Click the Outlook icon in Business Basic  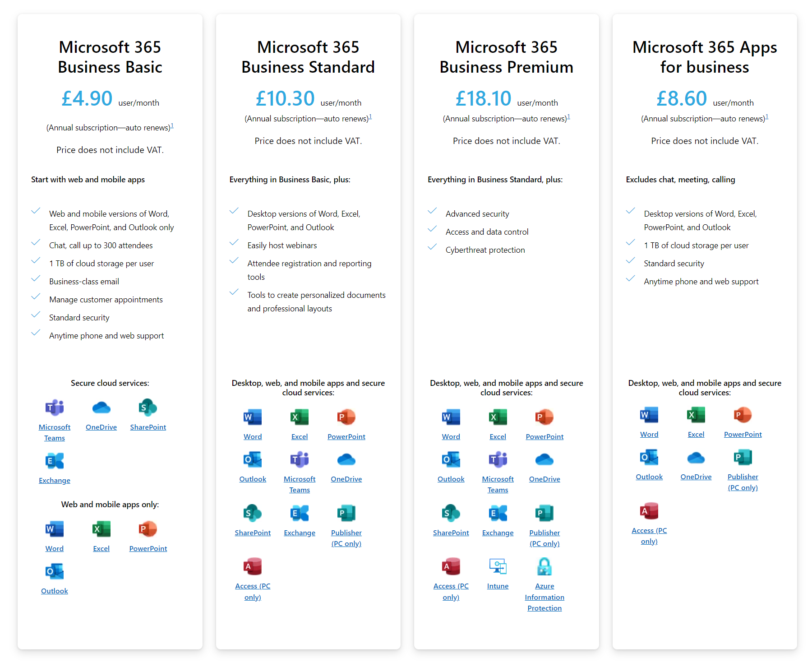coord(55,572)
